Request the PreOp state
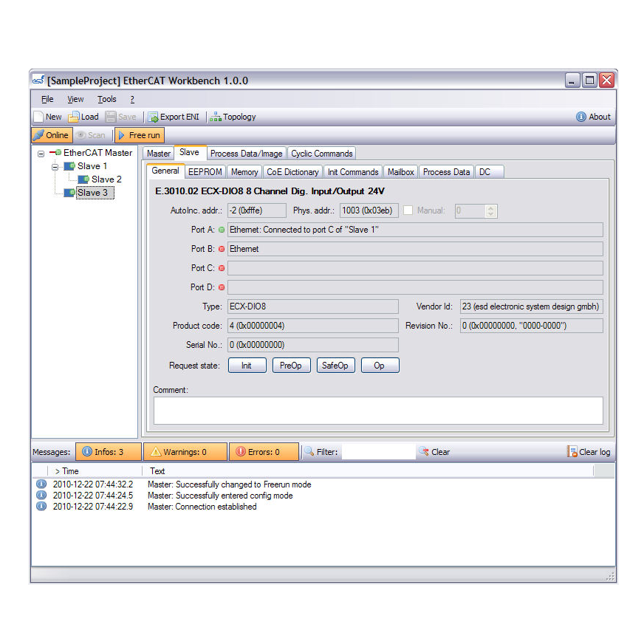 (291, 366)
